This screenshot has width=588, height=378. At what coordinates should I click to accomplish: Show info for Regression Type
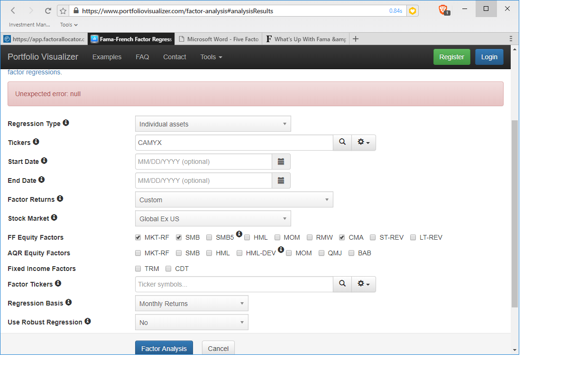(66, 123)
